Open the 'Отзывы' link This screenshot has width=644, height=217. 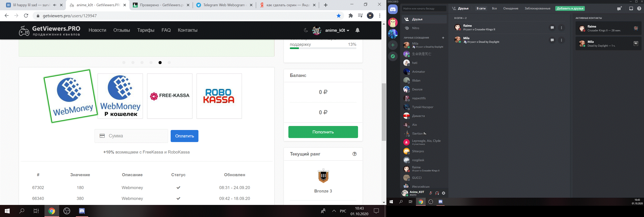[122, 30]
